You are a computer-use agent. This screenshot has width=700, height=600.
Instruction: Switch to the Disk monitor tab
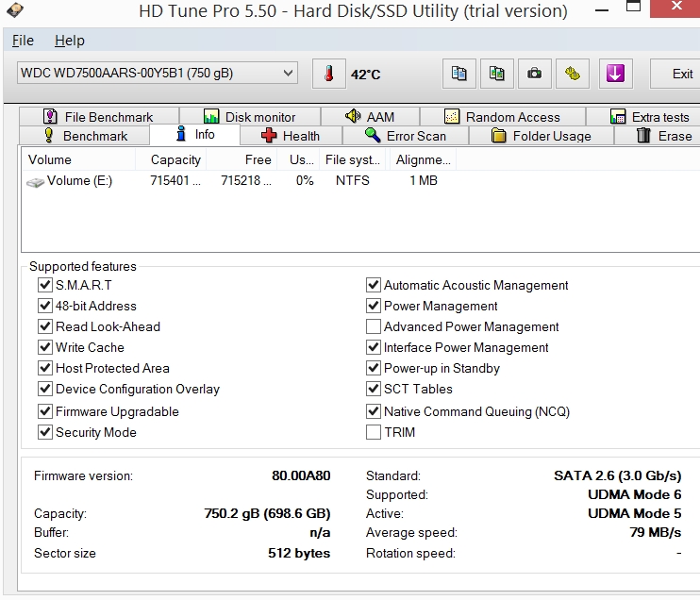coord(250,117)
